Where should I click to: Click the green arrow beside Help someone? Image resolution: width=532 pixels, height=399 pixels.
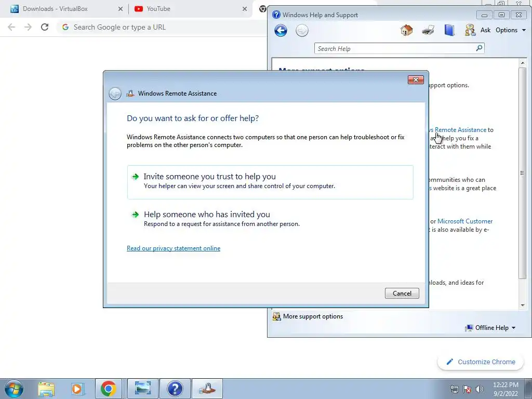click(136, 215)
